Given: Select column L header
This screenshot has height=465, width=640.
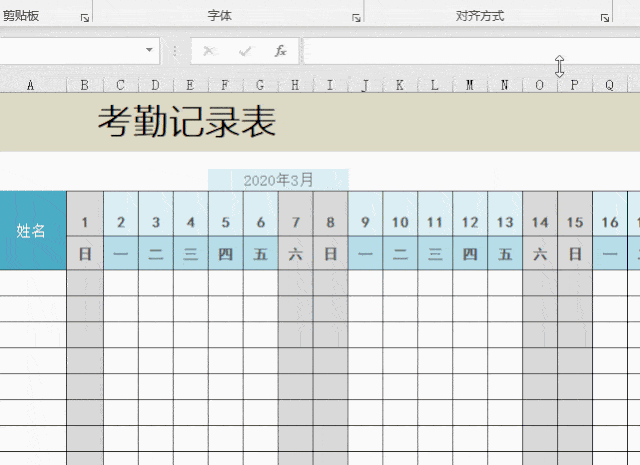Looking at the screenshot, I should click(435, 85).
